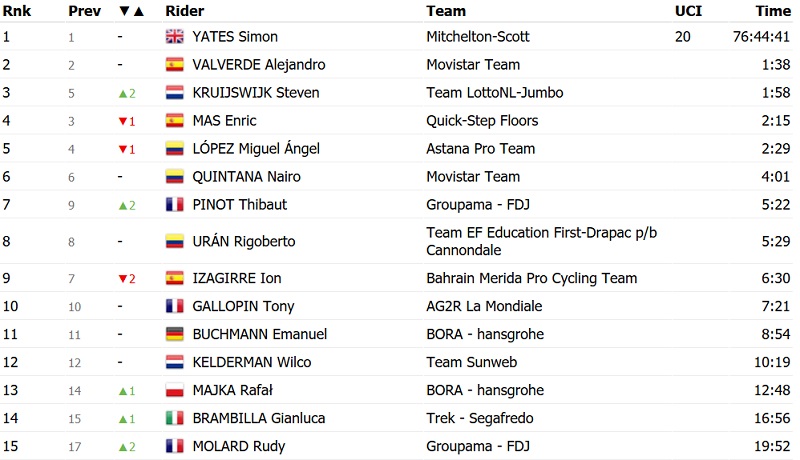Click the British flag beside Yates Simon
800x460 pixels.
pyautogui.click(x=175, y=37)
